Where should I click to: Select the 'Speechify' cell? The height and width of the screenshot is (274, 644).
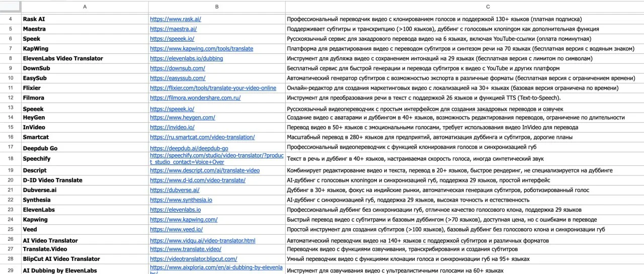coord(85,159)
